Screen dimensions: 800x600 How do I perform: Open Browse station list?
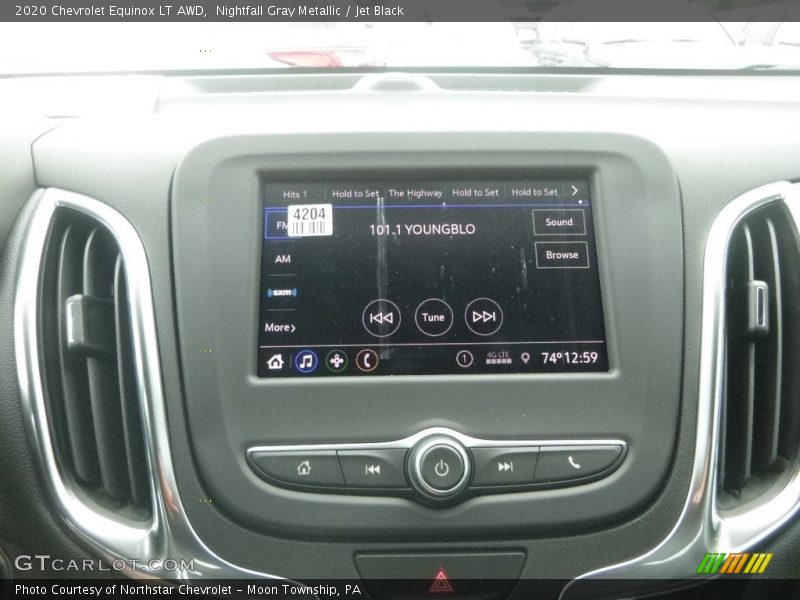(x=561, y=255)
